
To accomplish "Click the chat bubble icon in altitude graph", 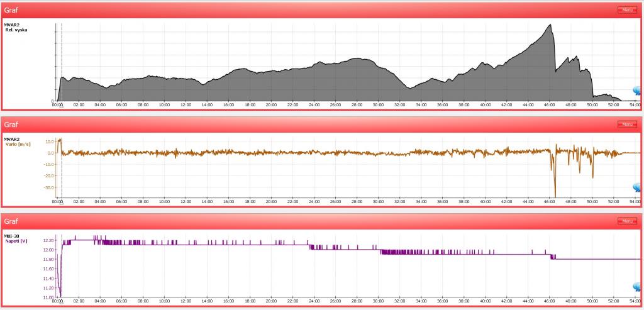I will [x=636, y=91].
